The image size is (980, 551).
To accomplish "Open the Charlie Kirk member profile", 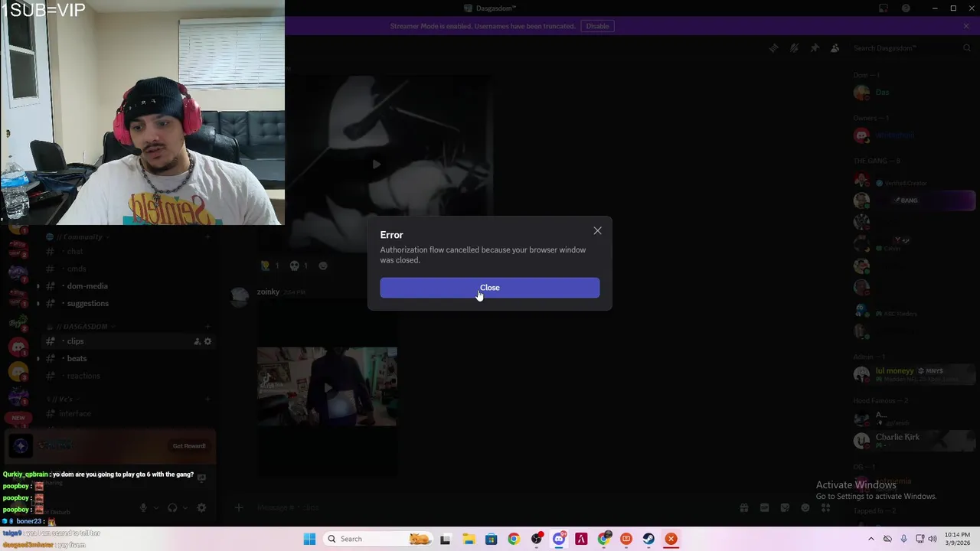I will [913, 440].
